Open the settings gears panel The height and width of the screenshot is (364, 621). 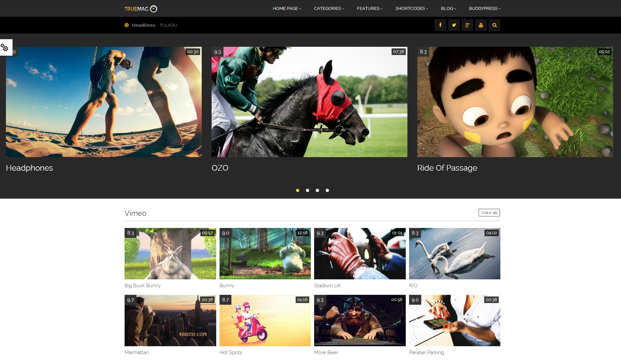5,47
